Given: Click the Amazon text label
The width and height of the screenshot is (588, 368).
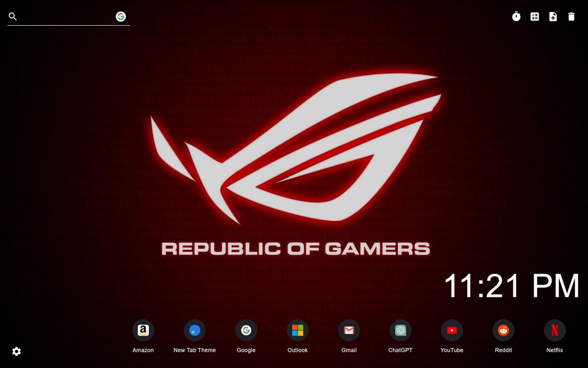Looking at the screenshot, I should [143, 350].
